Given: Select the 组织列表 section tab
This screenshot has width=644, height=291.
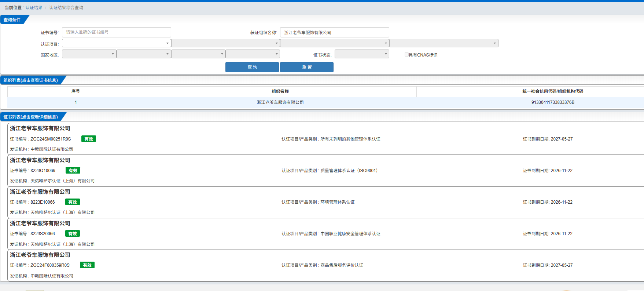Looking at the screenshot, I should 31,80.
